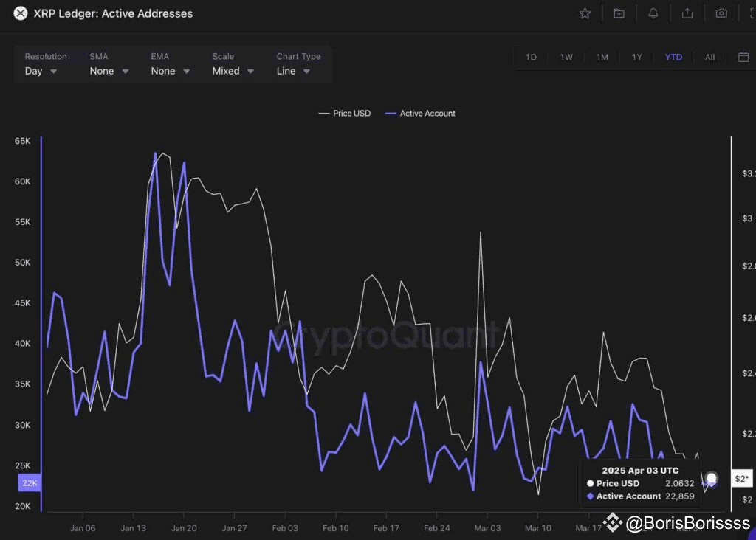756x540 pixels.
Task: Click the 40K y-axis label
Action: coord(23,344)
